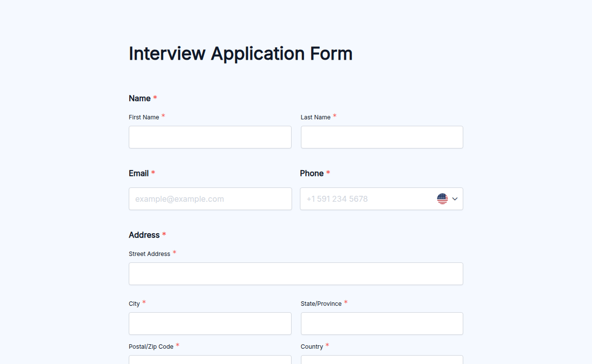This screenshot has height=364, width=592.
Task: Click the Name section heading
Action: 139,98
